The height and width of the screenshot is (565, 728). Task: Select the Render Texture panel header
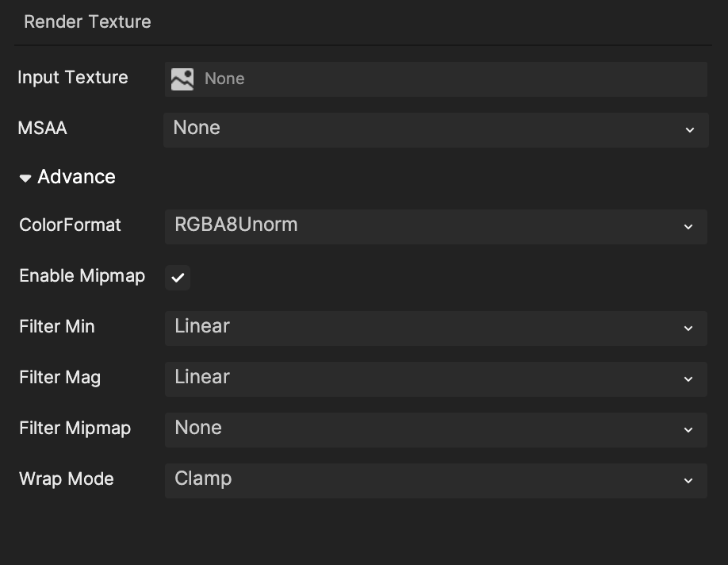(x=87, y=22)
